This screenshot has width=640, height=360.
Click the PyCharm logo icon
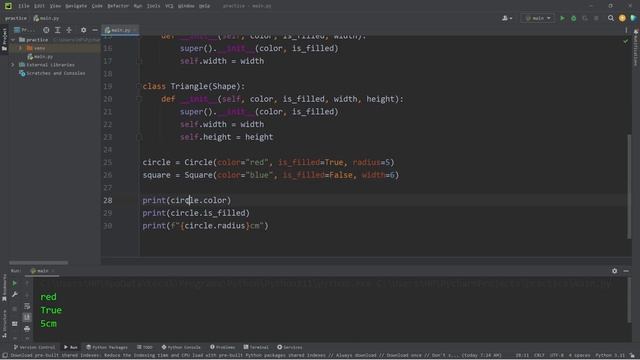[x=8, y=6]
